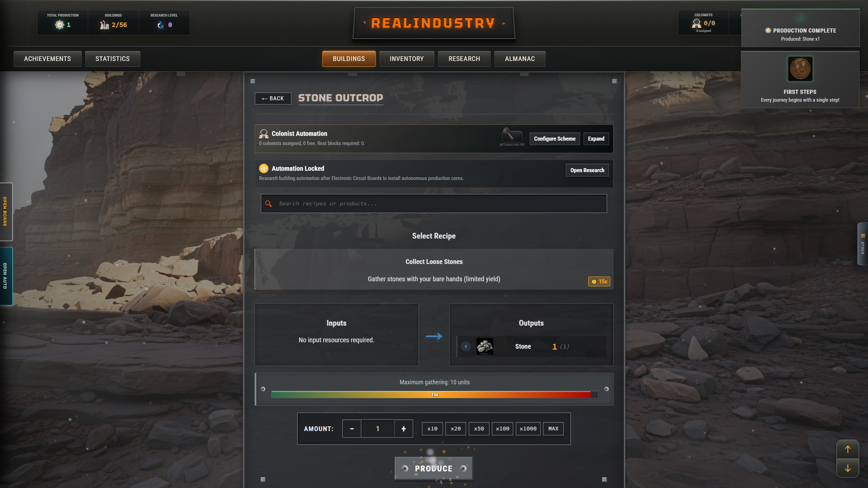Image resolution: width=868 pixels, height=488 pixels.
Task: Click the Total Production gear icon
Action: pos(59,25)
